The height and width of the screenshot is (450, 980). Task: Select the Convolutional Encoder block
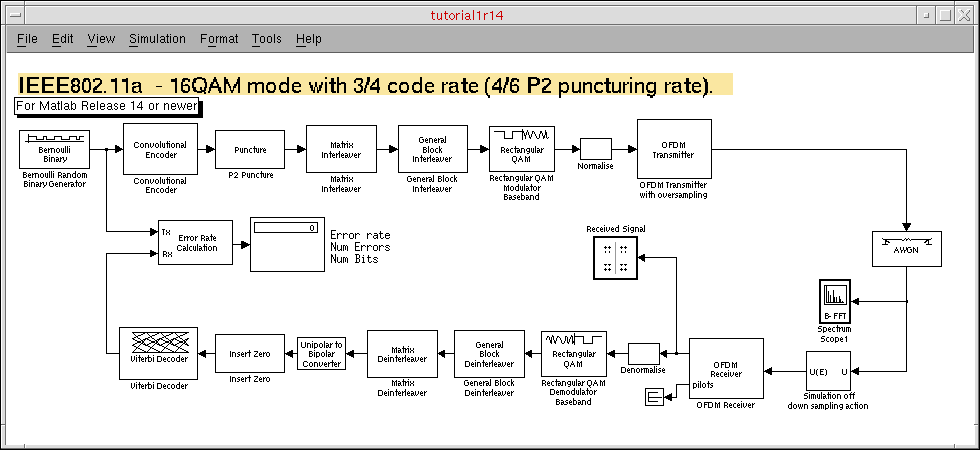(161, 149)
